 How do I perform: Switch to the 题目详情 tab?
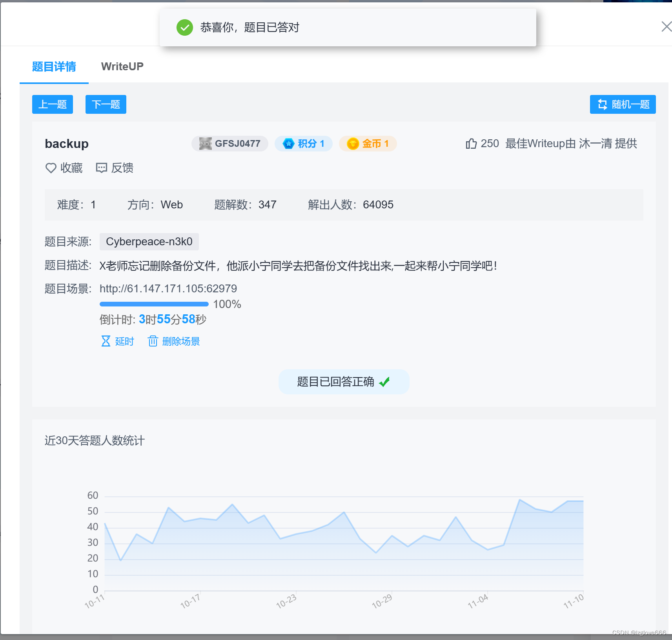pyautogui.click(x=54, y=67)
